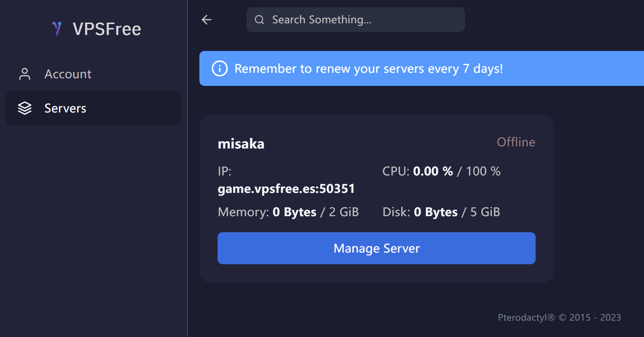Click the Manage Server button
This screenshot has height=337, width=644.
[x=377, y=248]
